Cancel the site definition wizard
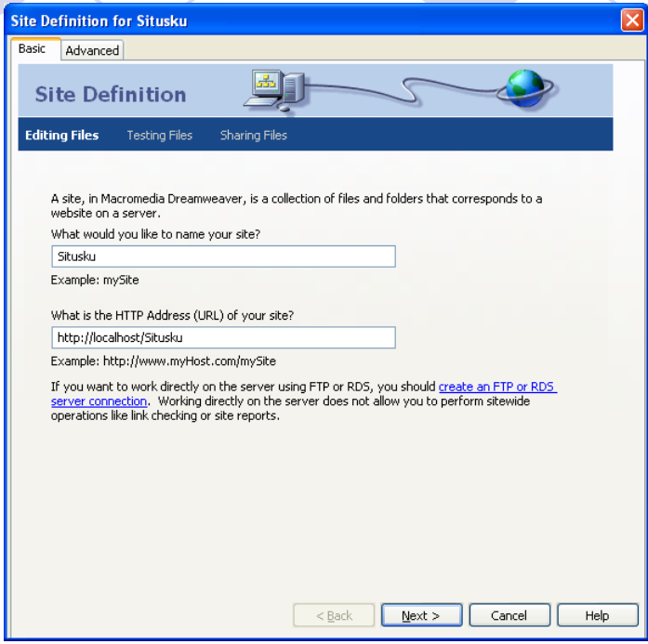This screenshot has width=648, height=644. (x=509, y=615)
